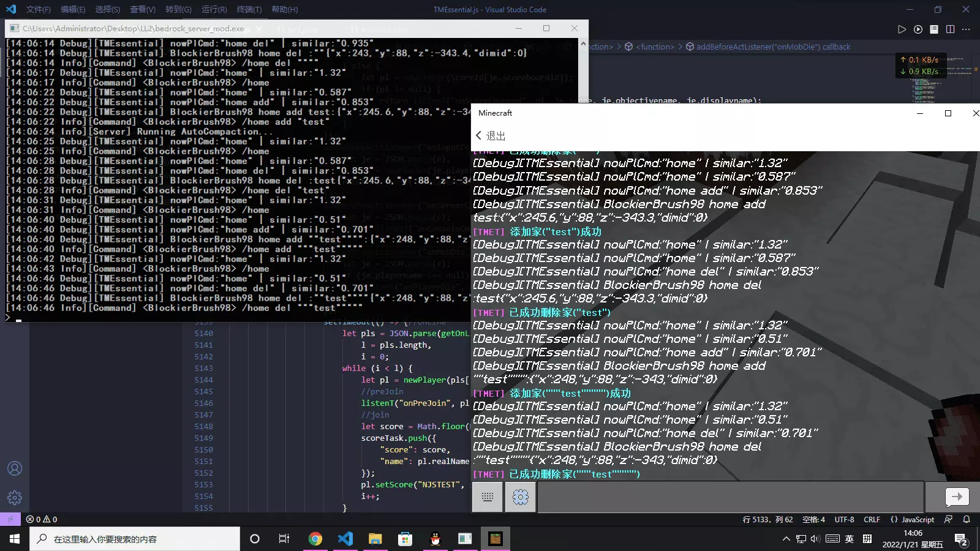Open the 帮助(H) menu in VS Code
The width and height of the screenshot is (980, 551).
tap(284, 9)
